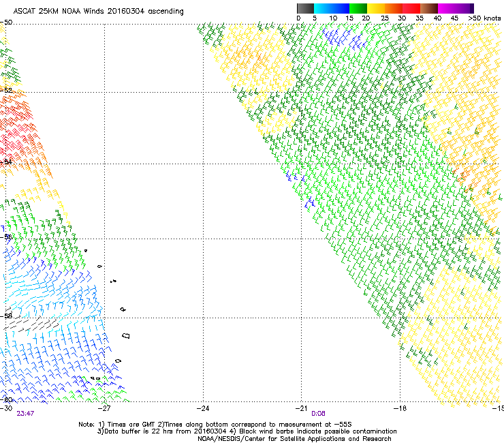Click the -21 longitude label
This screenshot has height=443, width=504.
(x=301, y=408)
